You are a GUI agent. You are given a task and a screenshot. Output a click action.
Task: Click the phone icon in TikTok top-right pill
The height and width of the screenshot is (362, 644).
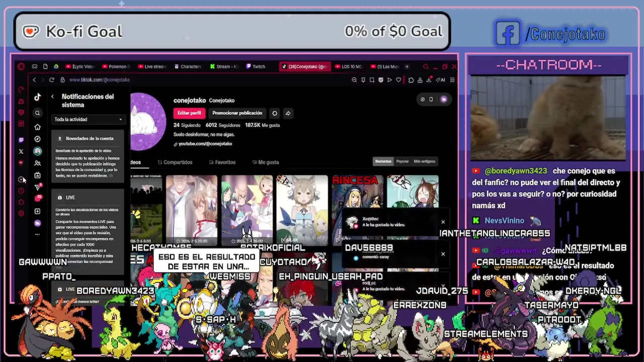click(x=431, y=100)
